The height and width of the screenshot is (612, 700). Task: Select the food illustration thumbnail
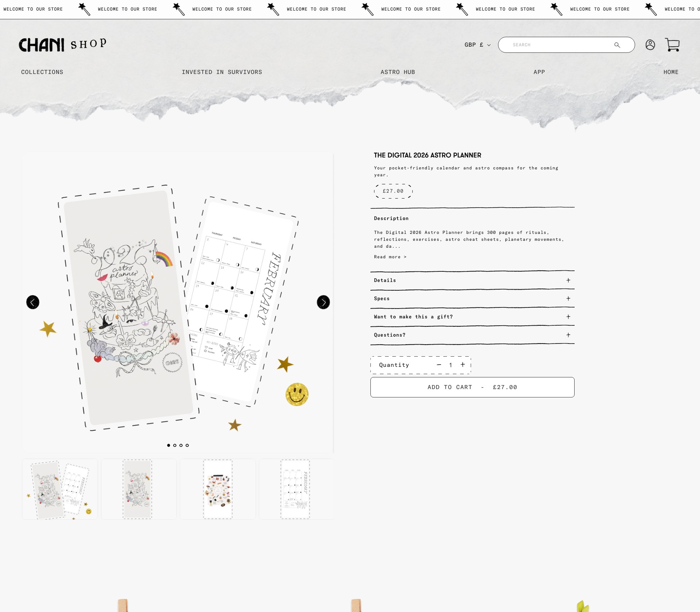coord(218,489)
